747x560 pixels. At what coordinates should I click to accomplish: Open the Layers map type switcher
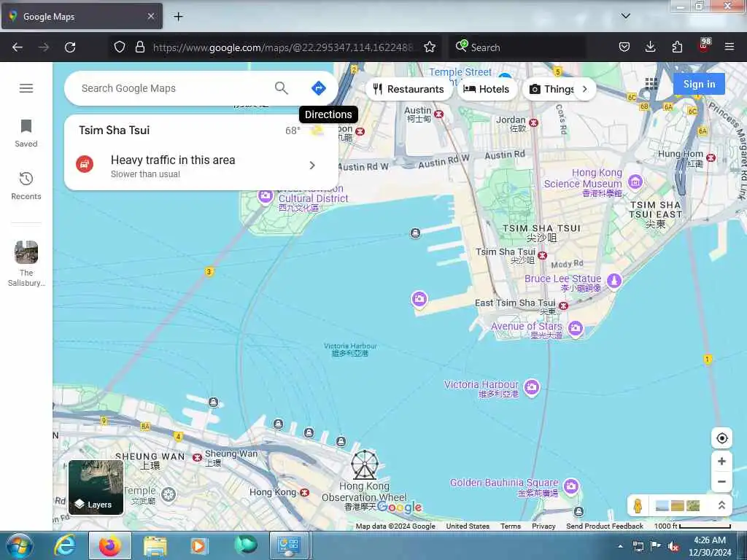[x=96, y=487]
